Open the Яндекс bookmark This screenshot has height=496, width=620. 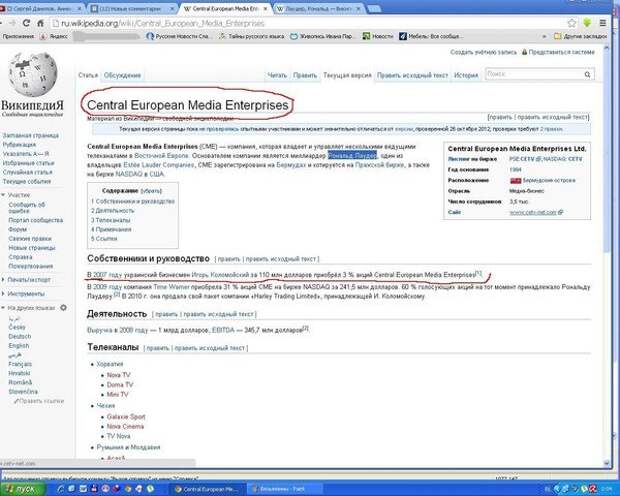point(54,36)
